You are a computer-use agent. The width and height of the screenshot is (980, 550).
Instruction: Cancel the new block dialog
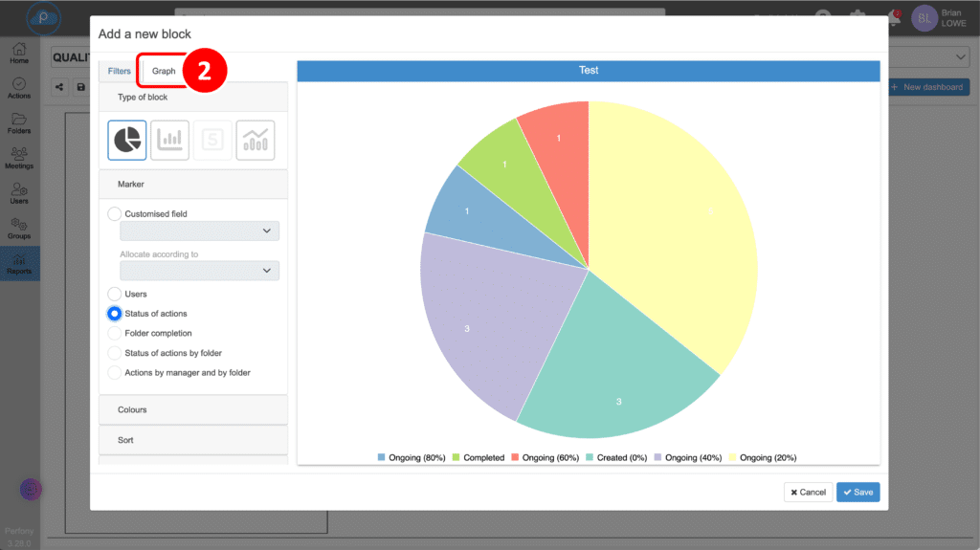point(808,492)
